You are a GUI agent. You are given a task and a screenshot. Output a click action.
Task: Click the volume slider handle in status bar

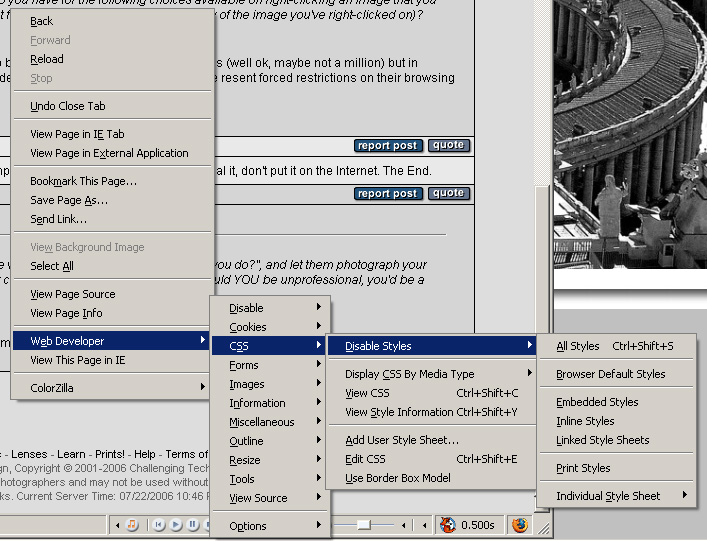363,525
